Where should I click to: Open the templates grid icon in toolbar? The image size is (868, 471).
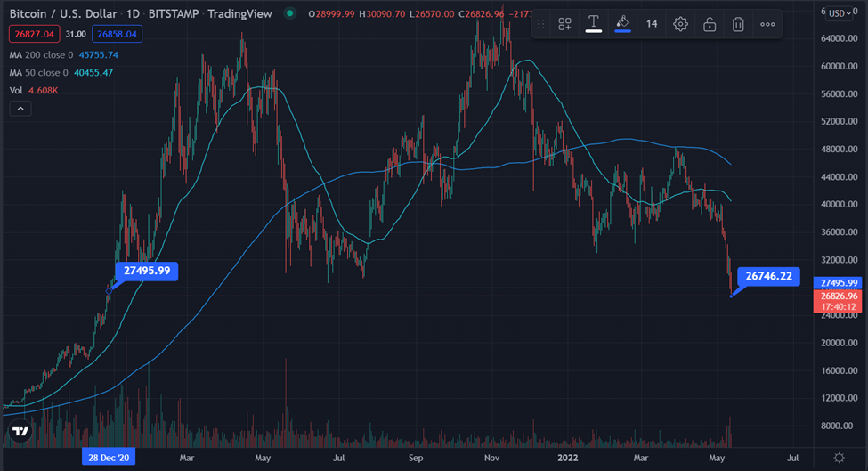(564, 24)
